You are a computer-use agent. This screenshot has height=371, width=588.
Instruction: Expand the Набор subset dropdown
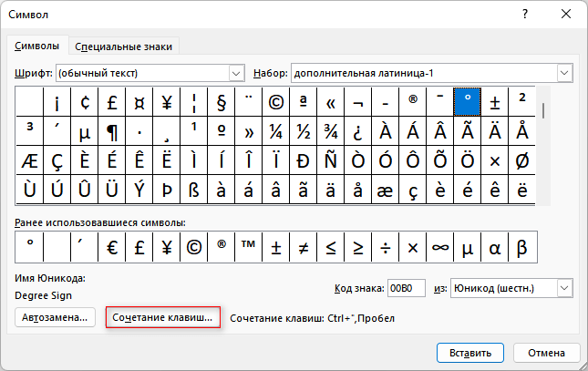coord(564,72)
